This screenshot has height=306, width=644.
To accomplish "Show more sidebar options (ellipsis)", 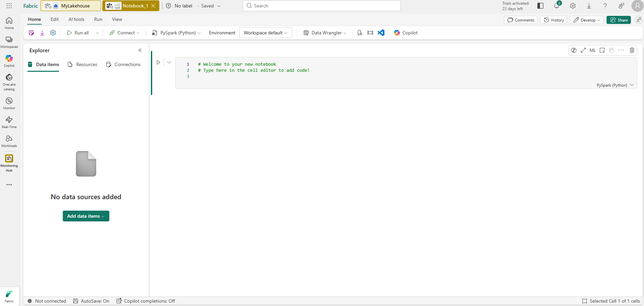I will point(9,185).
